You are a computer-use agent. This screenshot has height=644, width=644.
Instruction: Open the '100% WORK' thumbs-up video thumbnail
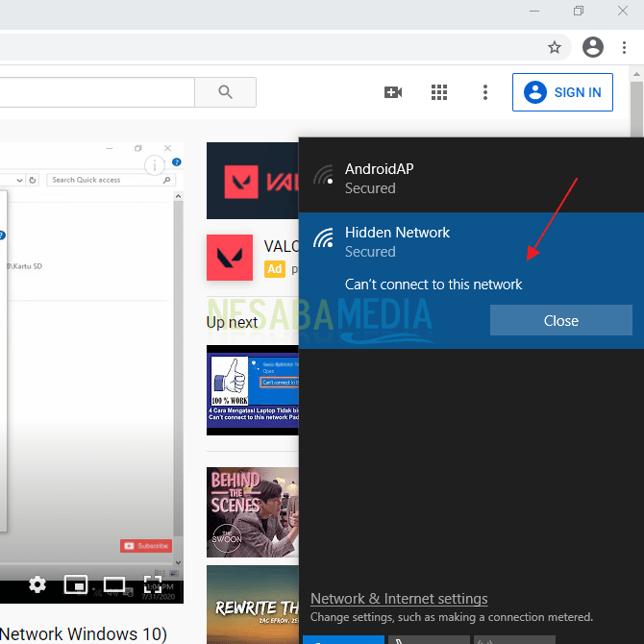tap(253, 390)
